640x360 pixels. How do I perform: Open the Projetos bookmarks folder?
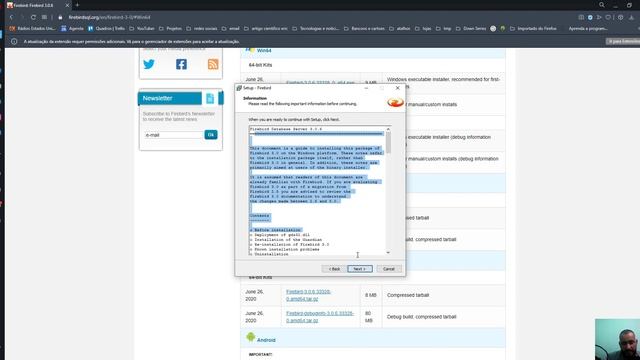(x=170, y=29)
